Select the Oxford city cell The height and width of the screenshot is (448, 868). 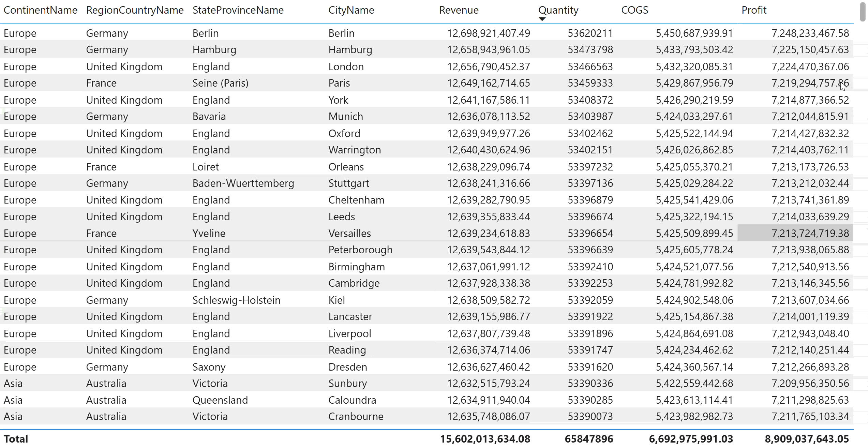pos(344,133)
